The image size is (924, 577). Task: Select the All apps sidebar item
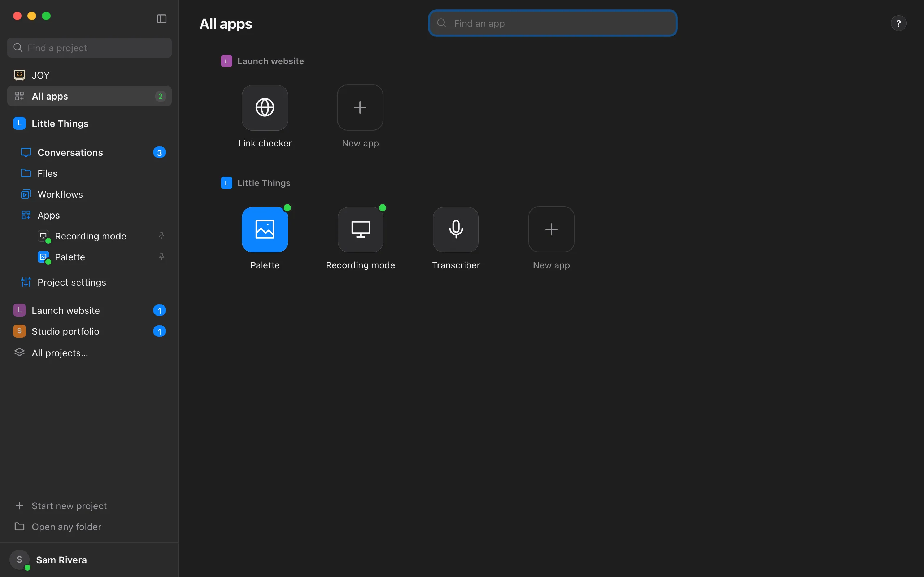(x=90, y=96)
